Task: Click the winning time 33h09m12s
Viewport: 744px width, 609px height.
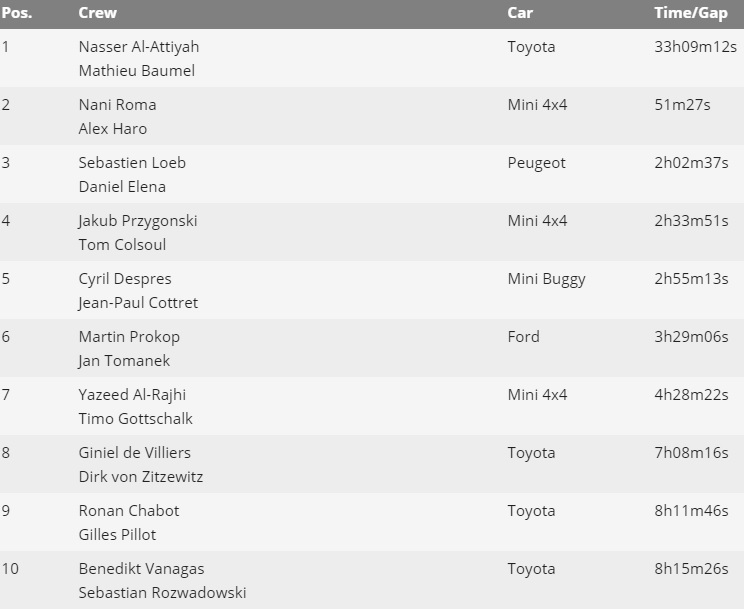Action: (696, 47)
